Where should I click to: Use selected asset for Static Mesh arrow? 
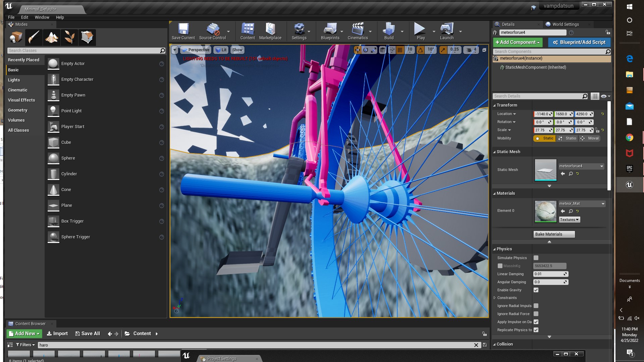[563, 174]
